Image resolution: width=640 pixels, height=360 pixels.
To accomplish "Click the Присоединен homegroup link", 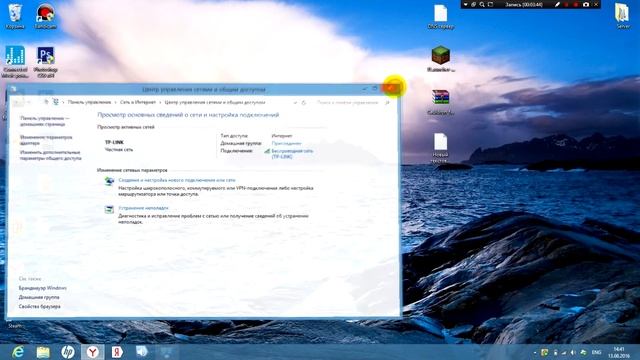I will tap(287, 143).
